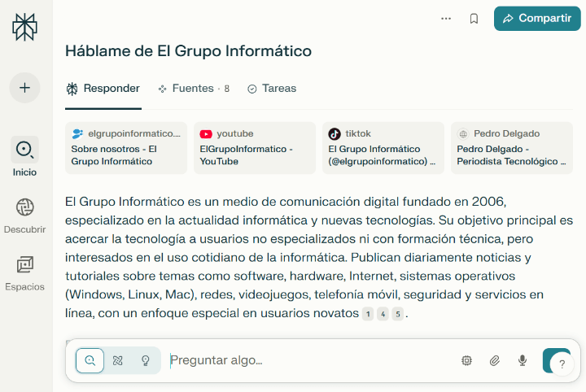Open the three-dots more options menu

pyautogui.click(x=446, y=18)
